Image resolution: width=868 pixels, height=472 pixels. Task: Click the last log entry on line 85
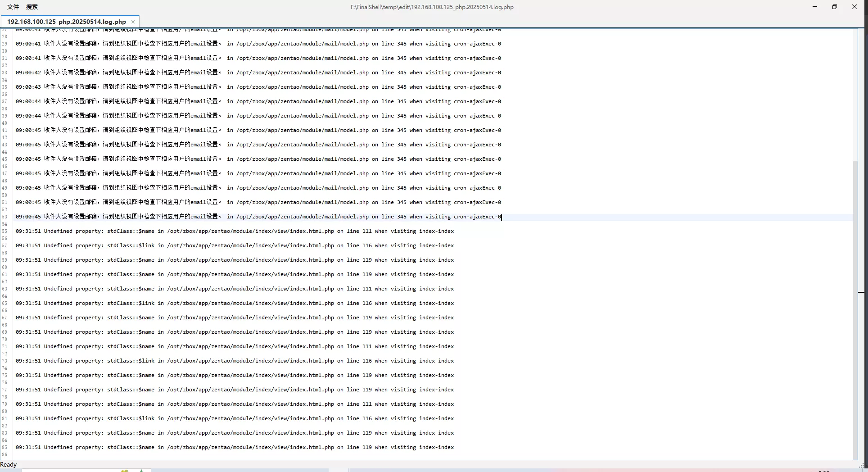pos(235,447)
